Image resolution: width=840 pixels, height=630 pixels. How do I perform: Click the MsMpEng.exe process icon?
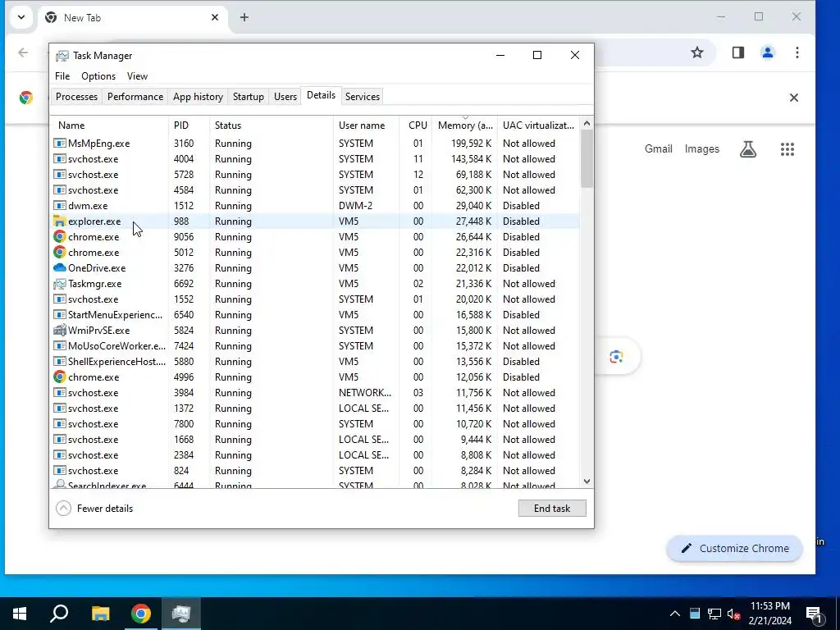click(59, 144)
